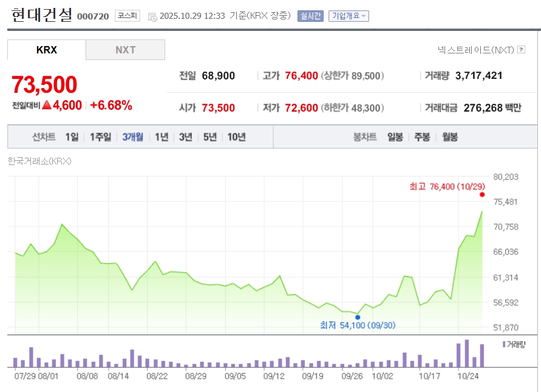Click the 코스피 market badge
541x392 pixels.
pyautogui.click(x=127, y=16)
